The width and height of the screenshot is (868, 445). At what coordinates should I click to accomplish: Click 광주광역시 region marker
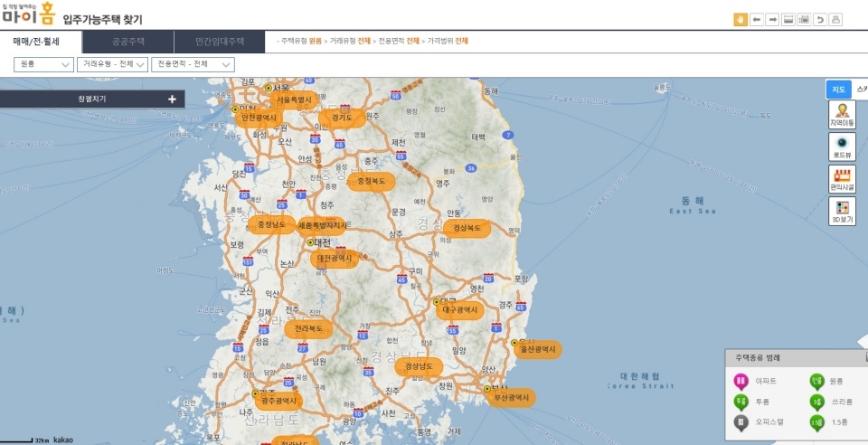pos(278,401)
